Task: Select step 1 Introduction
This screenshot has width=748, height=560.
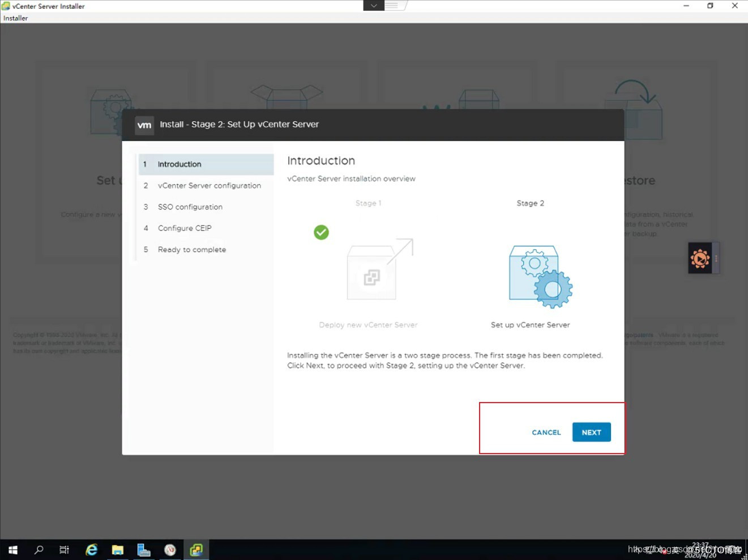Action: [x=206, y=164]
